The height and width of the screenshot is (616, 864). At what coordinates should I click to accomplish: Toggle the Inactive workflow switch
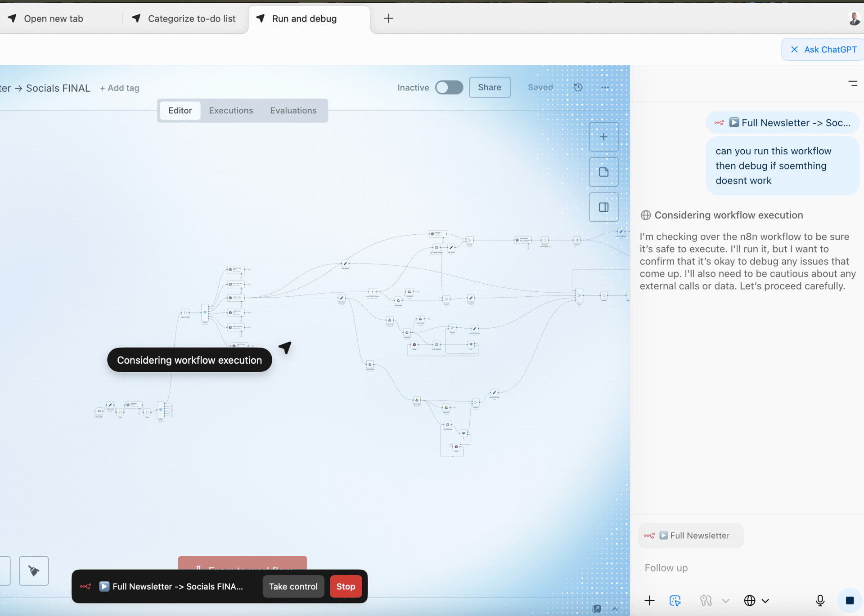[449, 87]
